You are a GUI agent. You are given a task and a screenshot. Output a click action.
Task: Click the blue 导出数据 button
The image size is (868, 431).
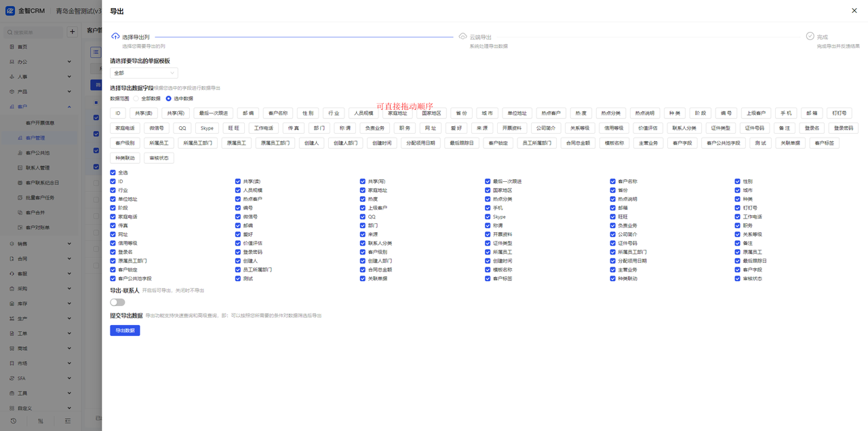125,331
